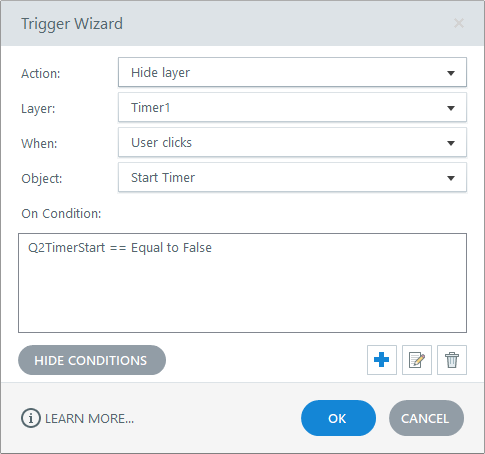
Task: Expand the Action dropdown arrow
Action: coord(451,73)
